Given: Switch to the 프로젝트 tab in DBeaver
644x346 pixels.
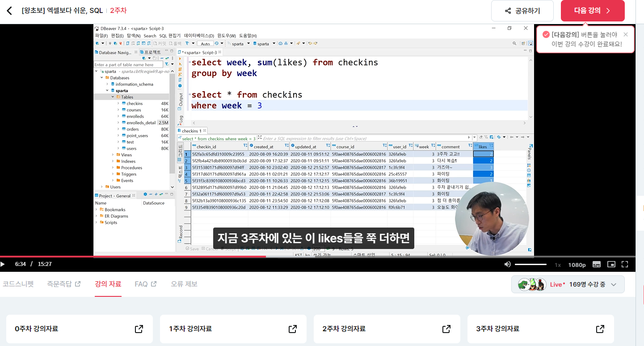Looking at the screenshot, I should click(152, 52).
